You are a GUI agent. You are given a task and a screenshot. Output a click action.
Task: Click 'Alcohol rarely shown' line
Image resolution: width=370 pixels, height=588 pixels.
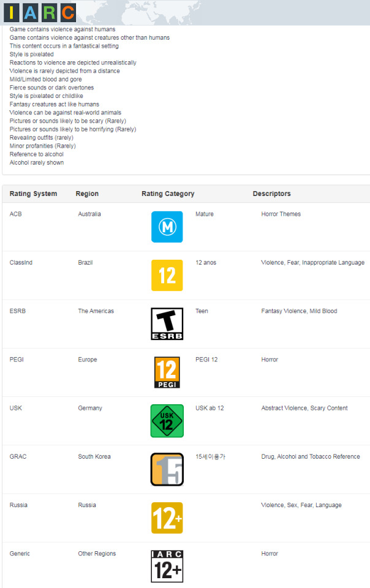(36, 162)
